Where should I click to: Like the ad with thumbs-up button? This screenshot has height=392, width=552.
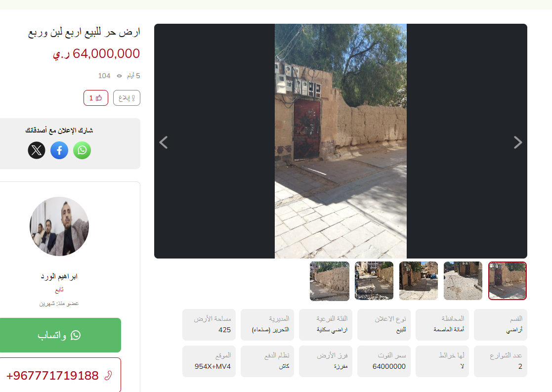[96, 98]
